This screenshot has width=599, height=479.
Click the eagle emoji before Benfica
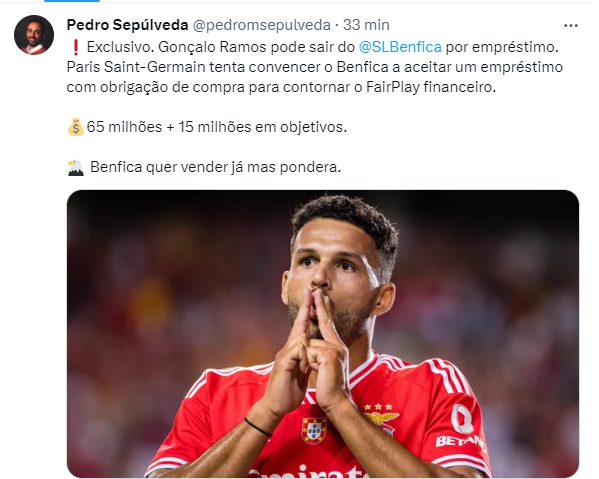tap(76, 167)
